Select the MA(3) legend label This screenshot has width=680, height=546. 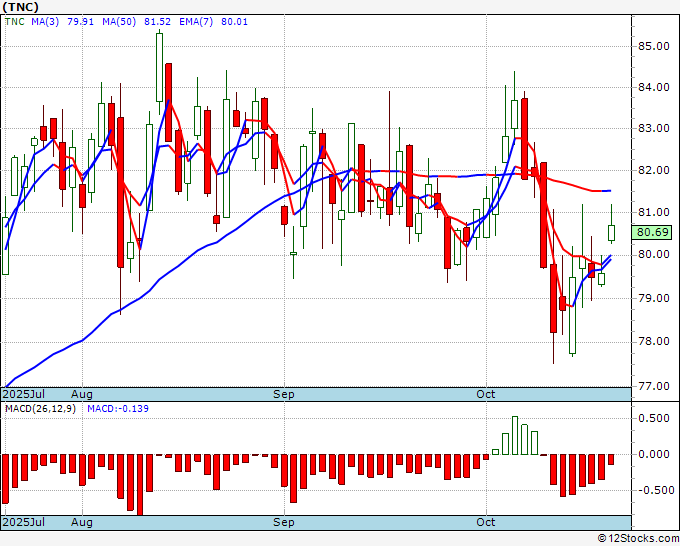pyautogui.click(x=45, y=22)
